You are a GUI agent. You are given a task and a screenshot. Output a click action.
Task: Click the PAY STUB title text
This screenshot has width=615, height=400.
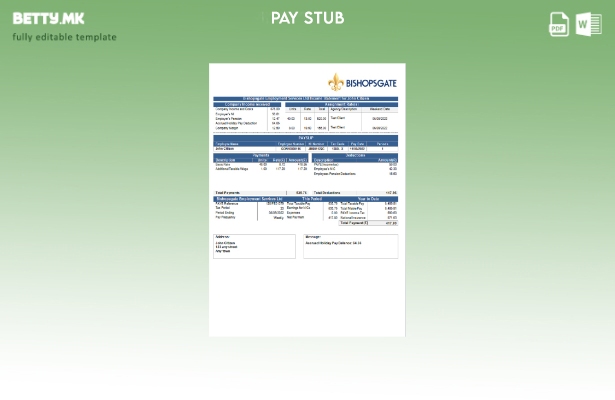(x=307, y=18)
